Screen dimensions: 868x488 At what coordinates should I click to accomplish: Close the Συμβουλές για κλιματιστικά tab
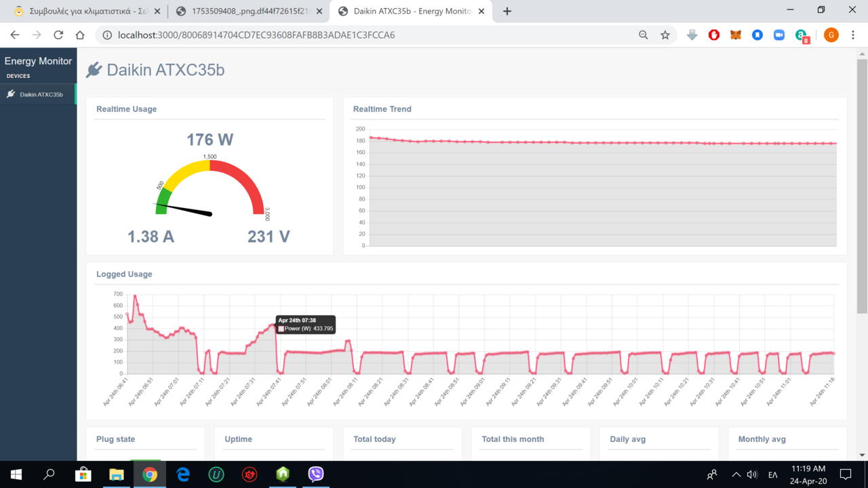coord(158,12)
